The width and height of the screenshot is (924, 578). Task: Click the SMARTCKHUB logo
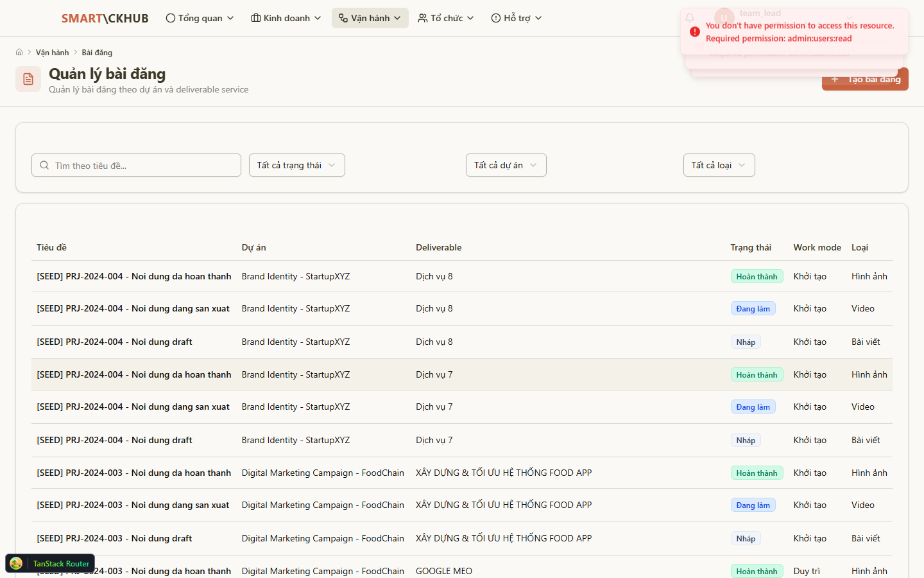[105, 19]
